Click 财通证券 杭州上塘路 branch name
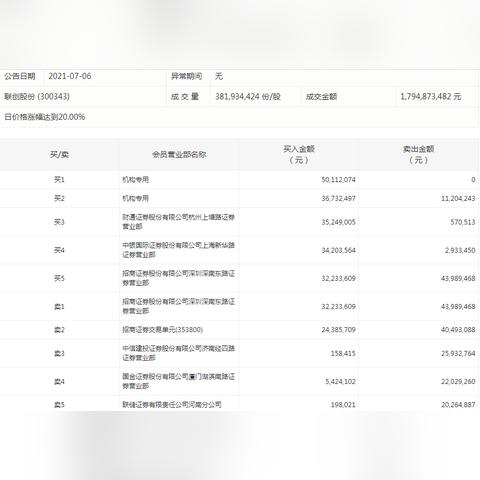The width and height of the screenshot is (480, 480). coord(178,222)
